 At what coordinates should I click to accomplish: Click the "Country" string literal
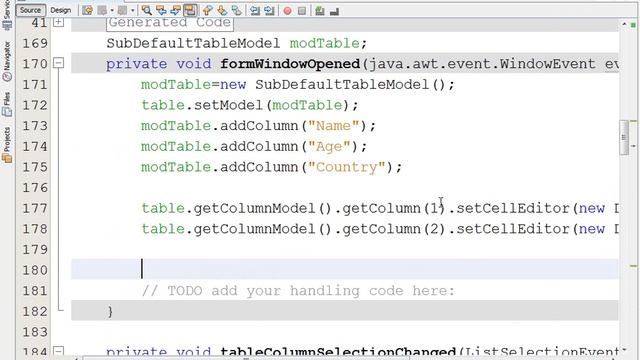pos(347,167)
